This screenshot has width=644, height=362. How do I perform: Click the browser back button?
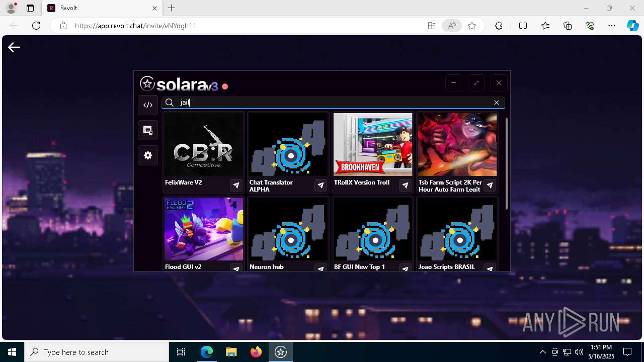14,26
